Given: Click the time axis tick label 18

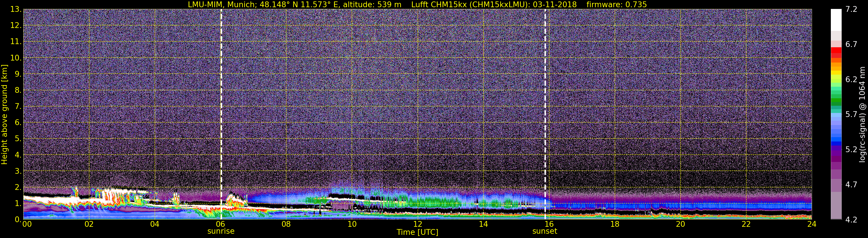Looking at the screenshot, I should click(x=614, y=224).
